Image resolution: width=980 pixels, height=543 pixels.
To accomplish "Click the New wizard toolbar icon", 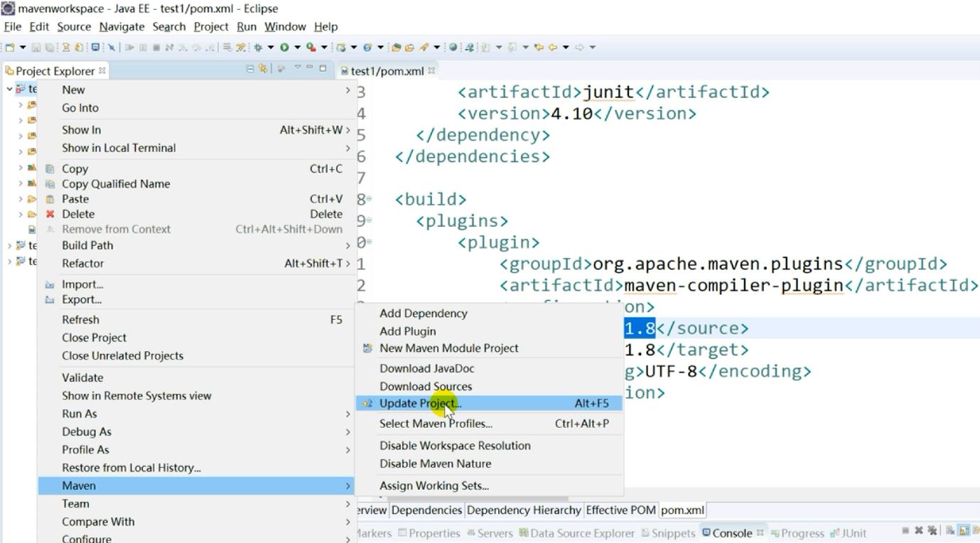I will pyautogui.click(x=10, y=48).
